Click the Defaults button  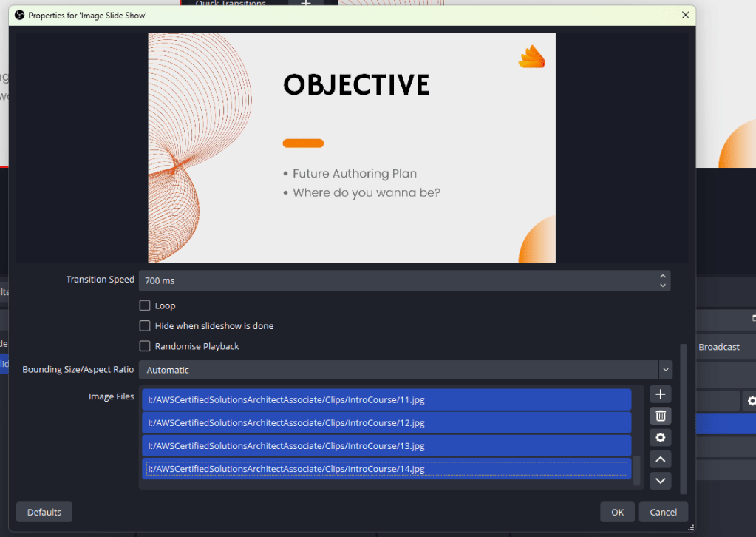(x=44, y=512)
